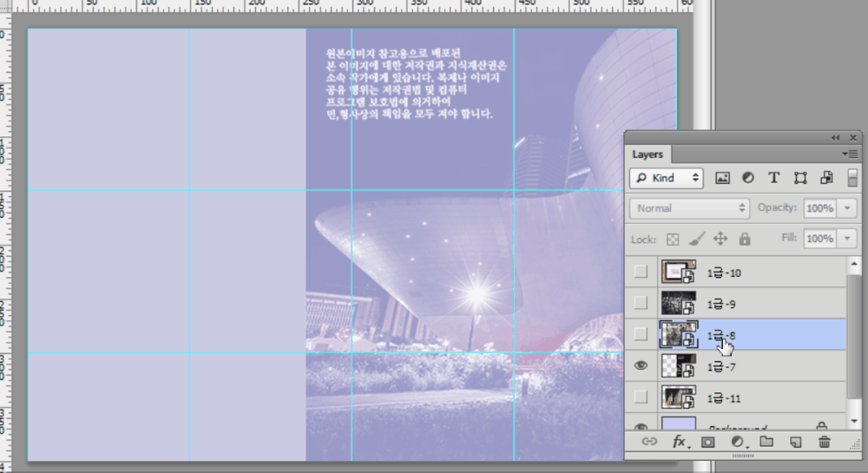Open Fill slider dropdown arrow
Viewport: 868px width, 473px height.
click(847, 239)
